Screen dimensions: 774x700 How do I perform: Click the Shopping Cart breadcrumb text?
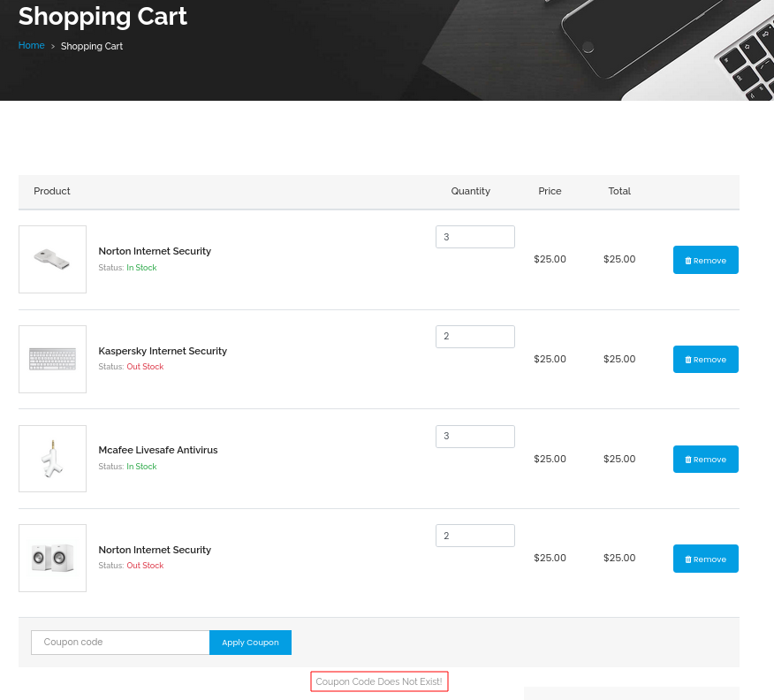[91, 46]
